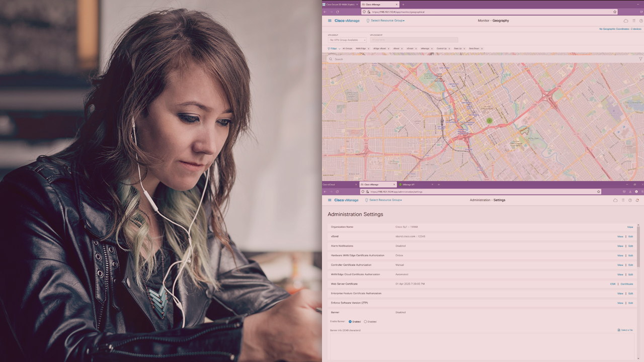Remove the WAN Edge filter chip
644x362 pixels.
click(368, 49)
